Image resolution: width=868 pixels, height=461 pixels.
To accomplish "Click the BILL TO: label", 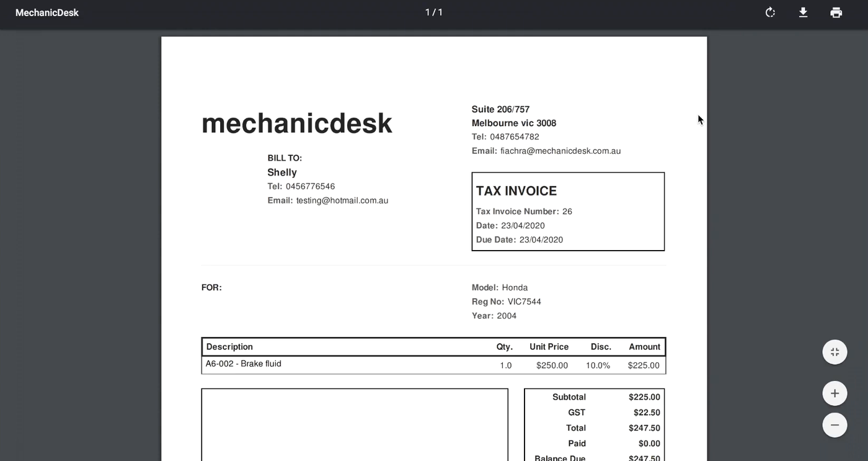I will click(x=285, y=158).
